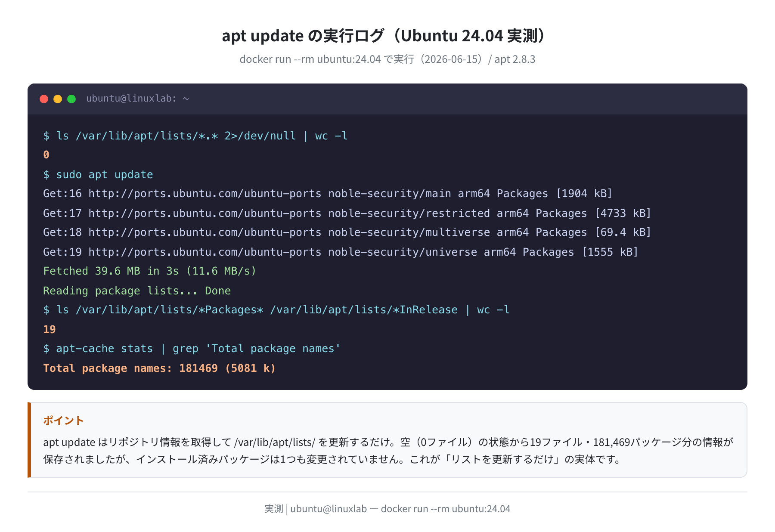This screenshot has height=532, width=775.
Task: Click the footer text '実測 | ubuntu@linuxlab — docker run'
Action: [x=387, y=509]
